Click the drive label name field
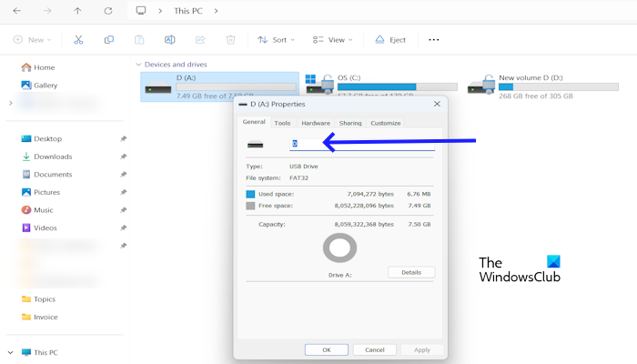The image size is (637, 364). 362,144
